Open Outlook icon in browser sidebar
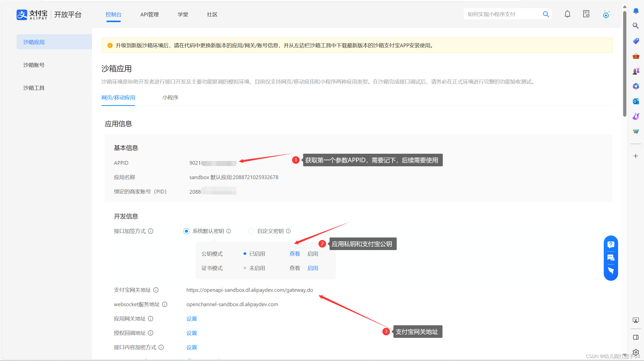Image resolution: width=644 pixels, height=361 pixels. (635, 101)
